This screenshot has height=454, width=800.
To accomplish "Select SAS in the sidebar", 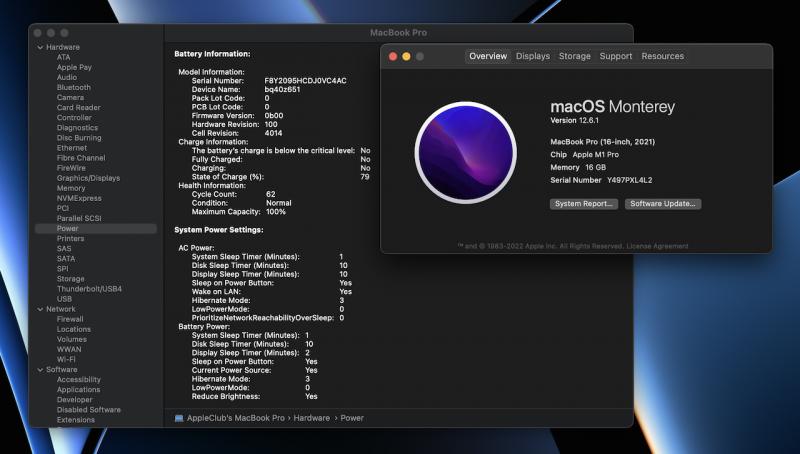I will (64, 249).
